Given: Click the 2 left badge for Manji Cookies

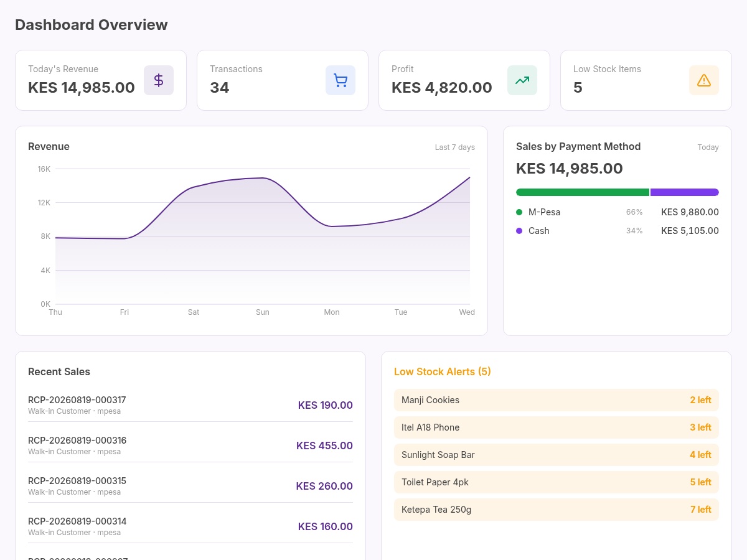Looking at the screenshot, I should (700, 400).
